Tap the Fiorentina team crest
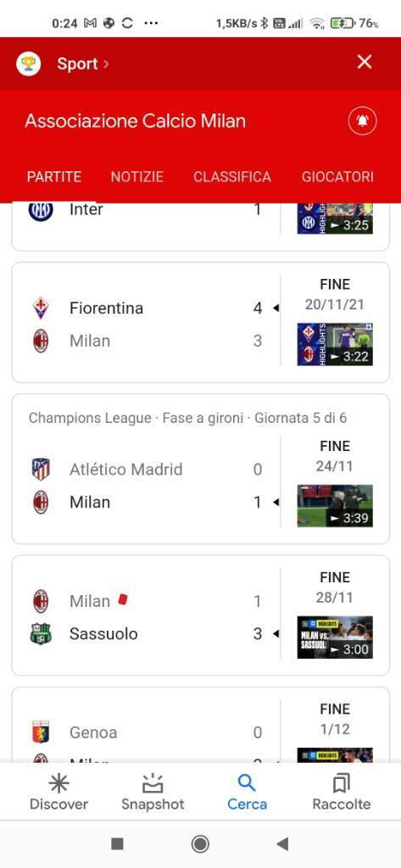Screen dimensions: 401x868 tap(41, 308)
